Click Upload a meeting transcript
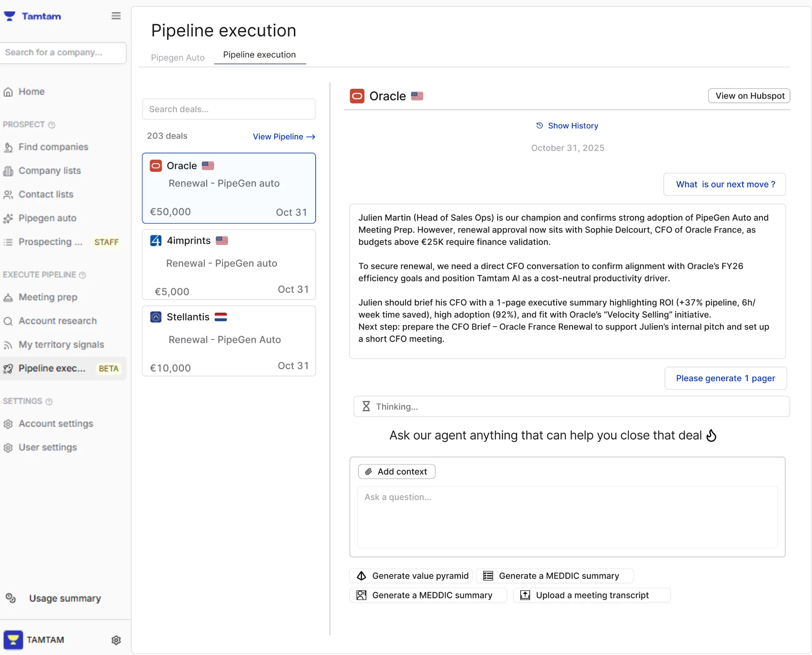 591,595
